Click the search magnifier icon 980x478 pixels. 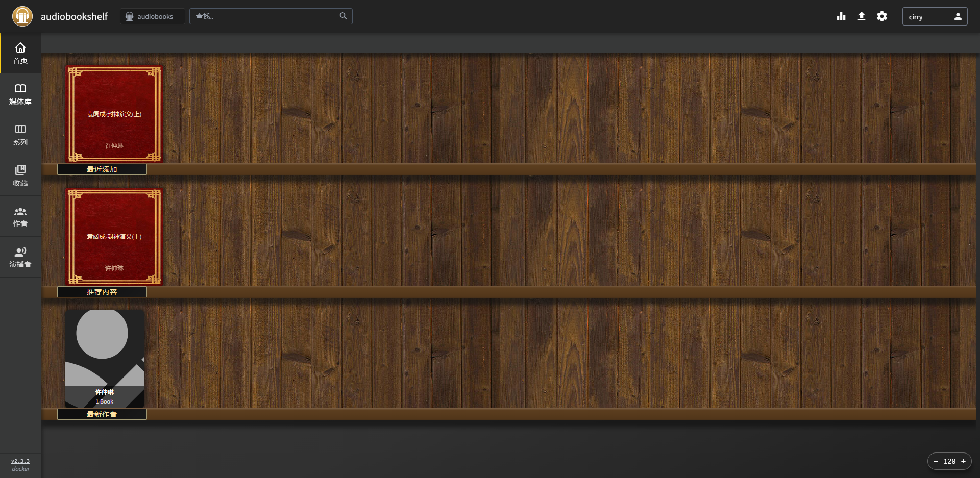(x=343, y=16)
